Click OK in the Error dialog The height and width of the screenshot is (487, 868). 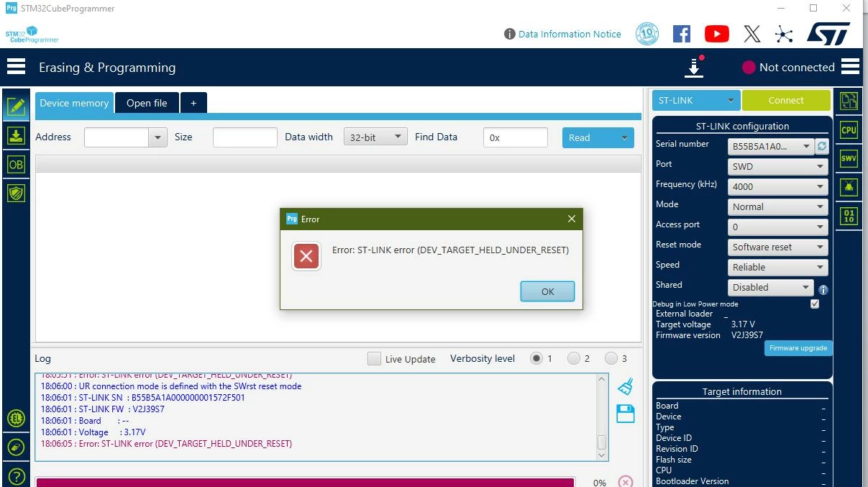(x=547, y=291)
